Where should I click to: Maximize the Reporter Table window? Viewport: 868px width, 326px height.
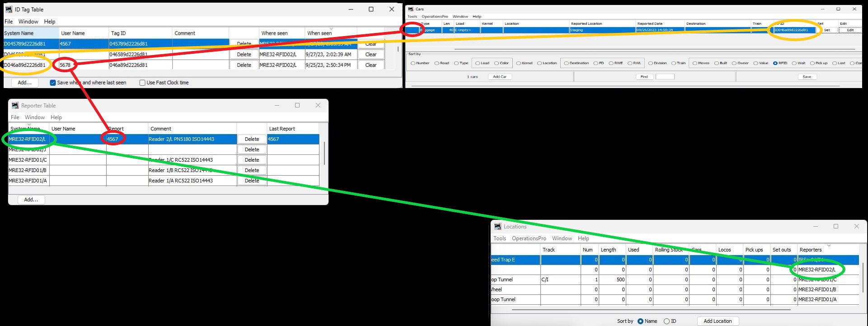click(297, 105)
